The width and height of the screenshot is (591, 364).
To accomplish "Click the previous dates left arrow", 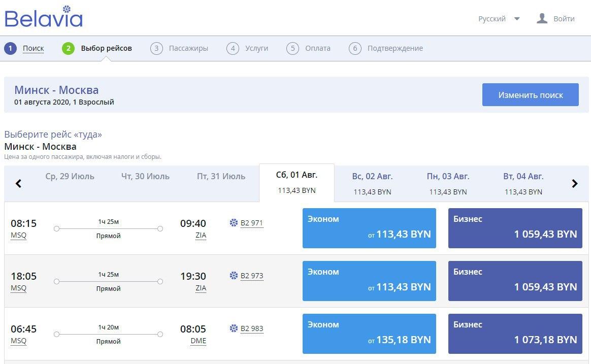I will pyautogui.click(x=18, y=183).
